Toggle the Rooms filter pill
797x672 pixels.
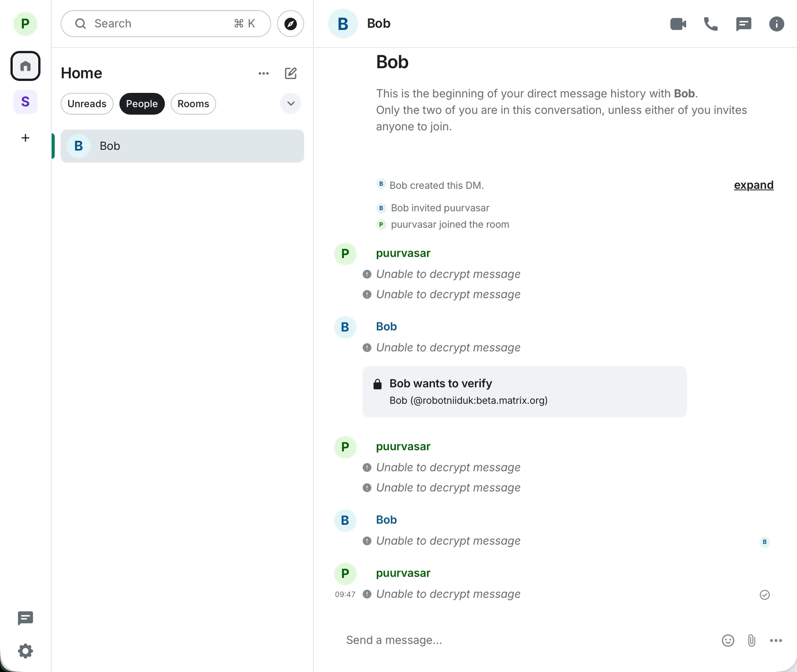click(x=193, y=104)
